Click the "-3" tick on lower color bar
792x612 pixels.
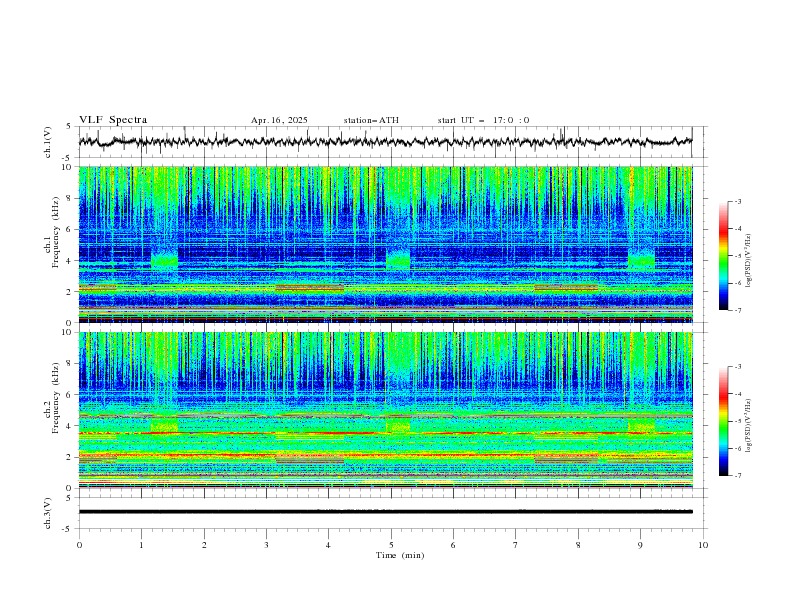tap(737, 367)
